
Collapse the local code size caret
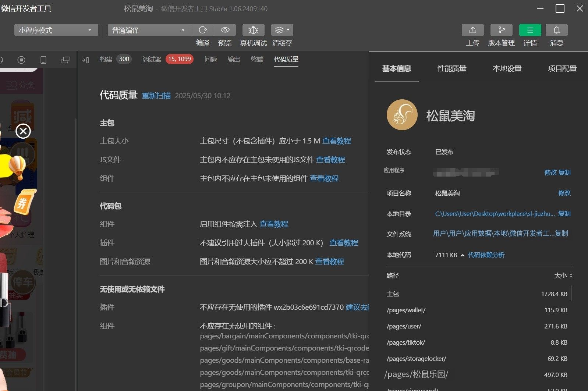(463, 255)
